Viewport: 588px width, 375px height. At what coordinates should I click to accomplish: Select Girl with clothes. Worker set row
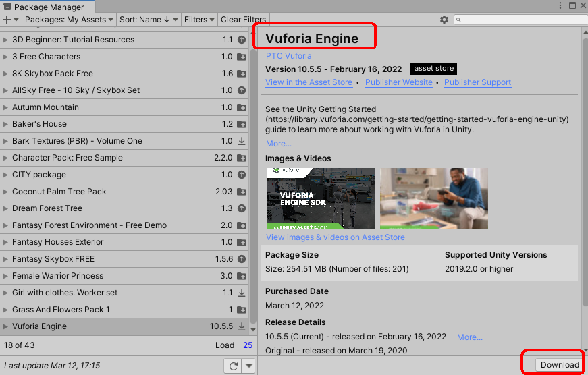(125, 293)
